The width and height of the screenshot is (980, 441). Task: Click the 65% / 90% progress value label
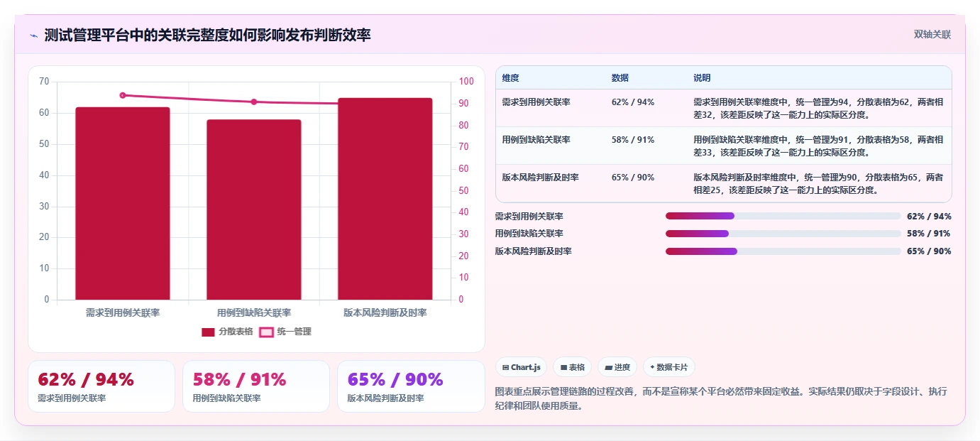(x=929, y=251)
